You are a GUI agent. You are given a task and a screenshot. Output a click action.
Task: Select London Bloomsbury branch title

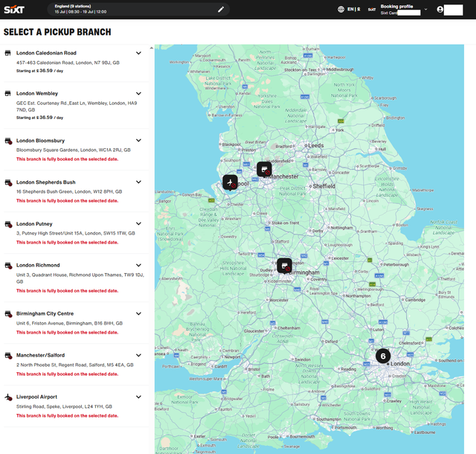click(40, 141)
